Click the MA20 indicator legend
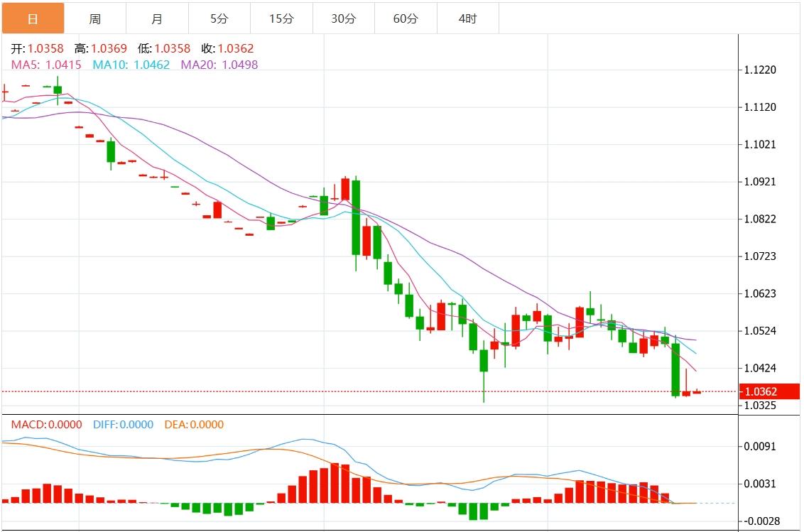The height and width of the screenshot is (532, 804). pos(219,65)
